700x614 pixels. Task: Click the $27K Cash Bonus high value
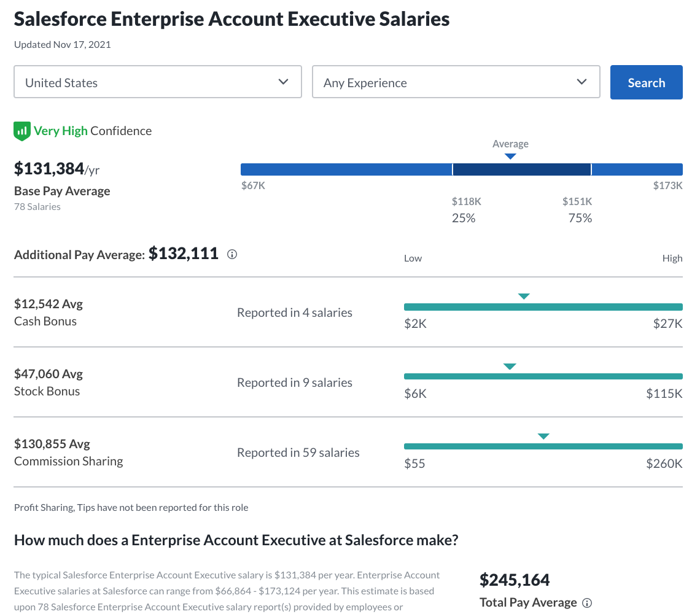(668, 324)
